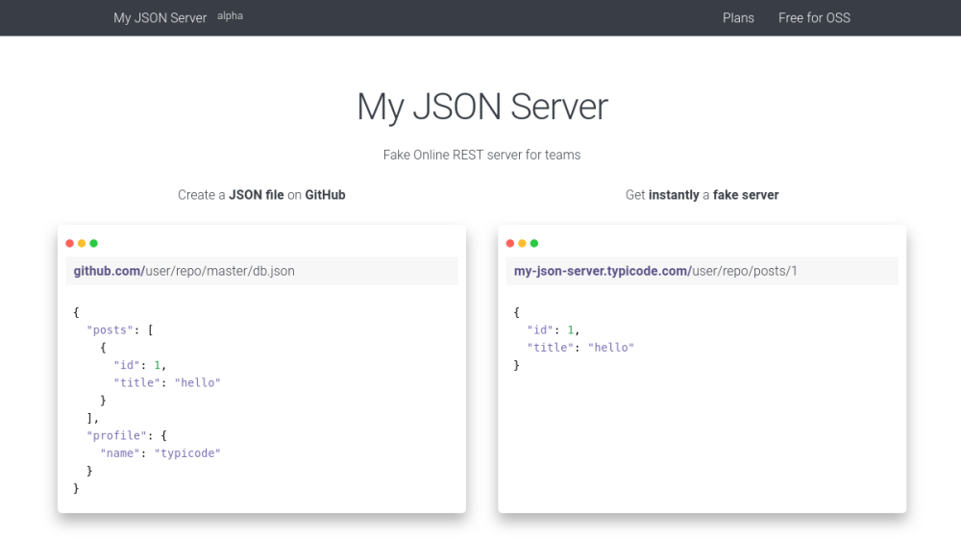961x560 pixels.
Task: Select the "typicode" name value in profile
Action: tap(188, 452)
